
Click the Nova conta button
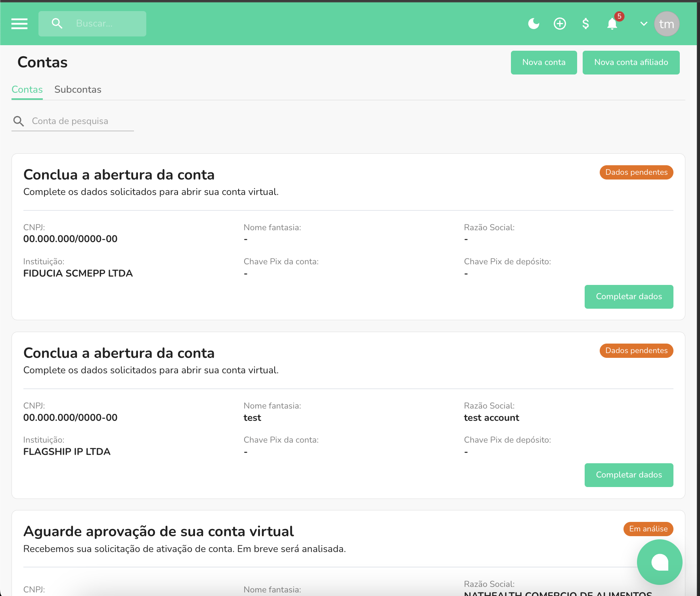point(543,62)
